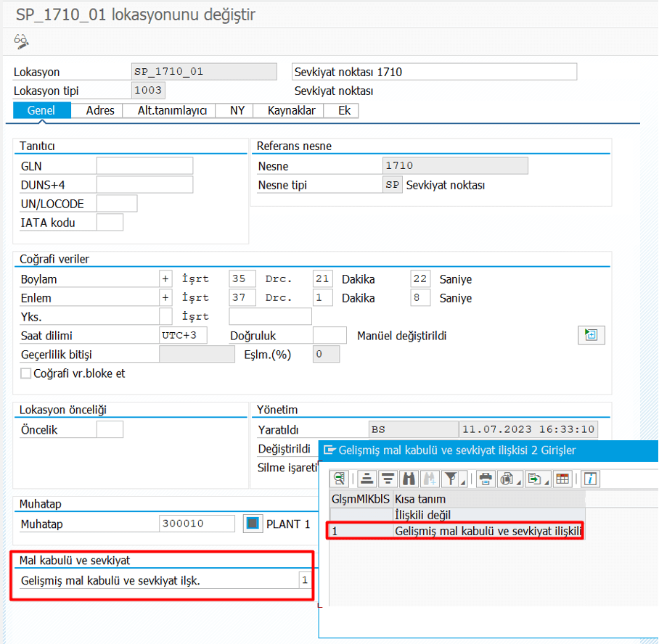Click the layout grid icon in popup
Screen dimensions: 659x644
point(562,479)
